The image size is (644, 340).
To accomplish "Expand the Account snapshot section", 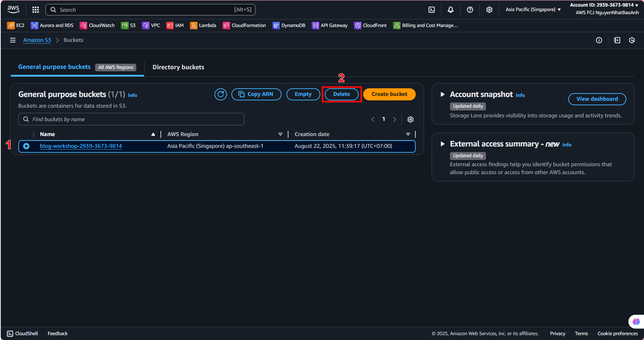I will [x=442, y=95].
